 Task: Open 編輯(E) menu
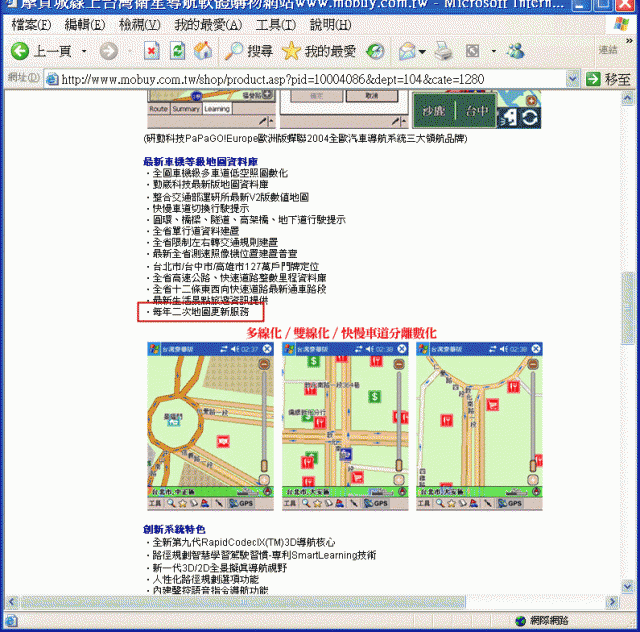pyautogui.click(x=84, y=25)
